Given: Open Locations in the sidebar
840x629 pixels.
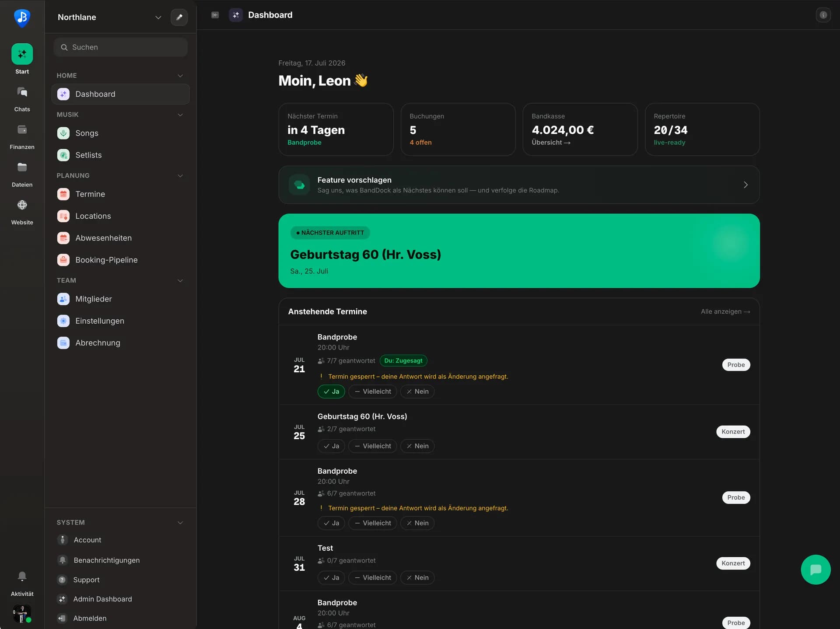Looking at the screenshot, I should (121, 216).
